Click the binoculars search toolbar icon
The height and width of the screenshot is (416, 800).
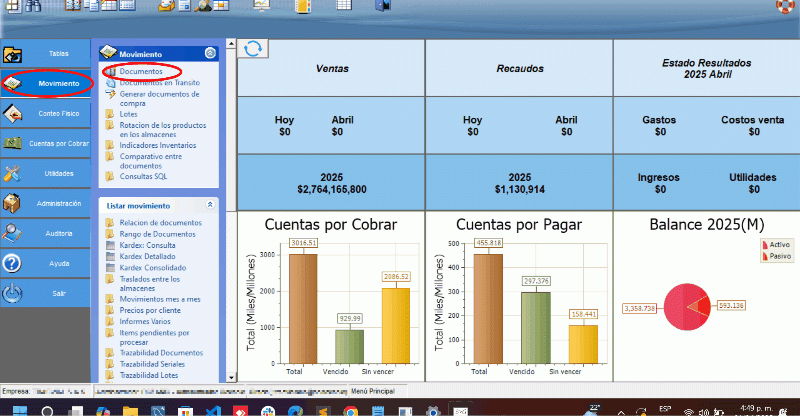click(31, 6)
